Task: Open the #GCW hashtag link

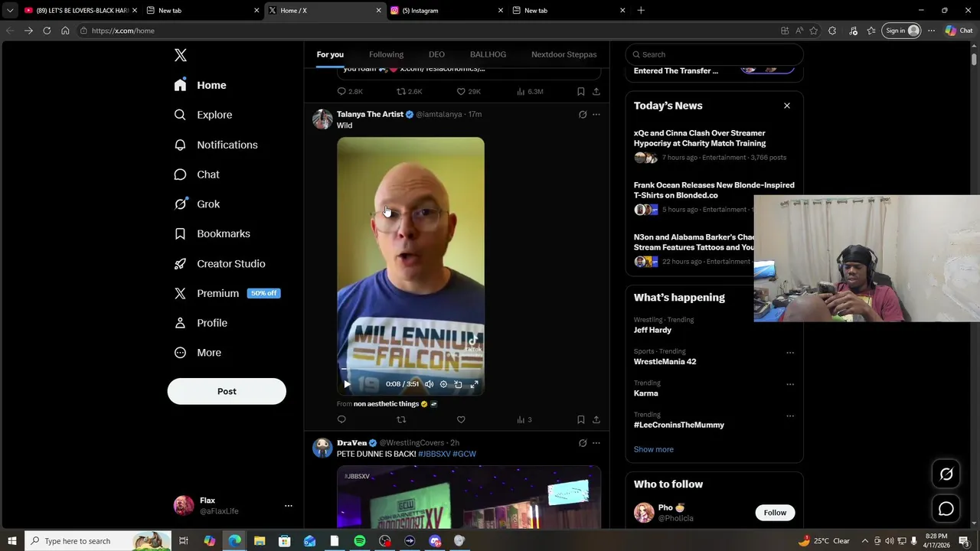Action: 464,454
